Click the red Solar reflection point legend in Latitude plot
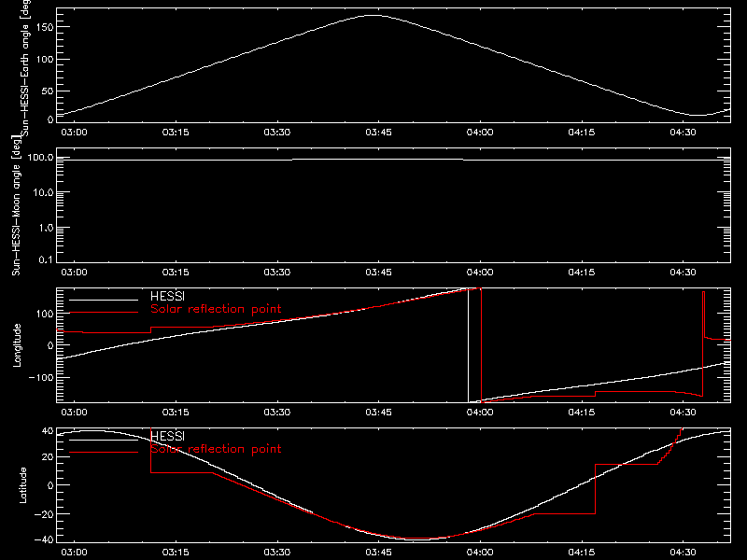Screen dimensions: 747x560 216,449
